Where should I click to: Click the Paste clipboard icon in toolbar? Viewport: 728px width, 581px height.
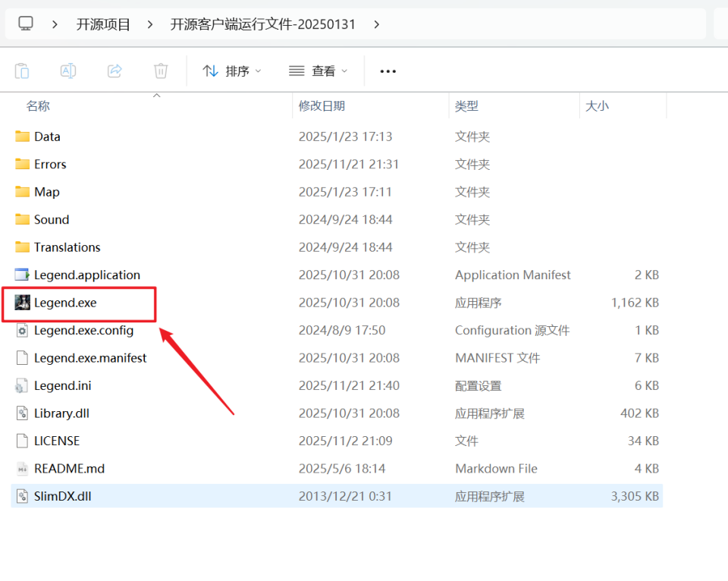click(22, 71)
